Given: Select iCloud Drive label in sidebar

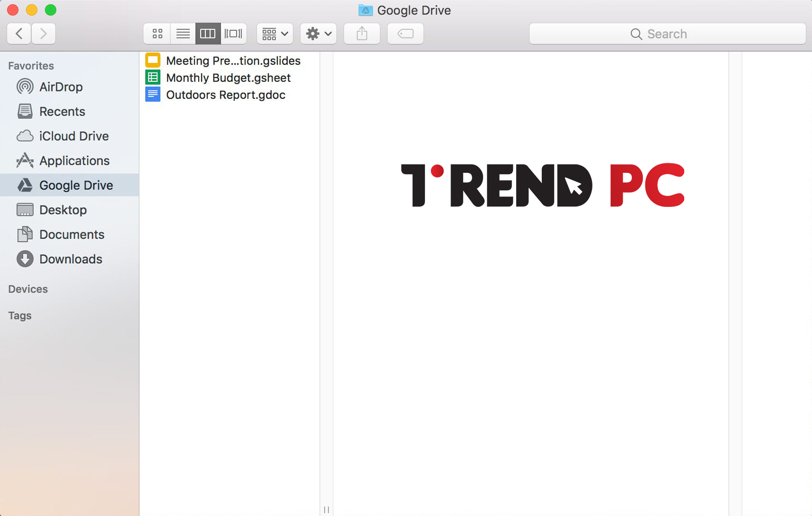Looking at the screenshot, I should click(x=74, y=136).
